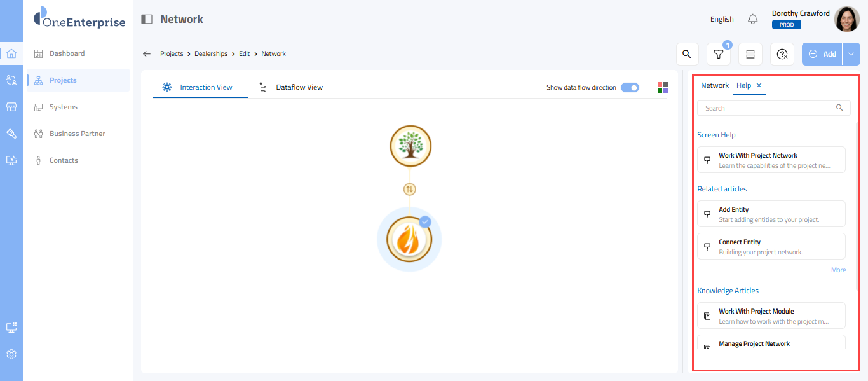Click the help question mark toolbar icon
This screenshot has height=381, width=868.
pos(782,54)
